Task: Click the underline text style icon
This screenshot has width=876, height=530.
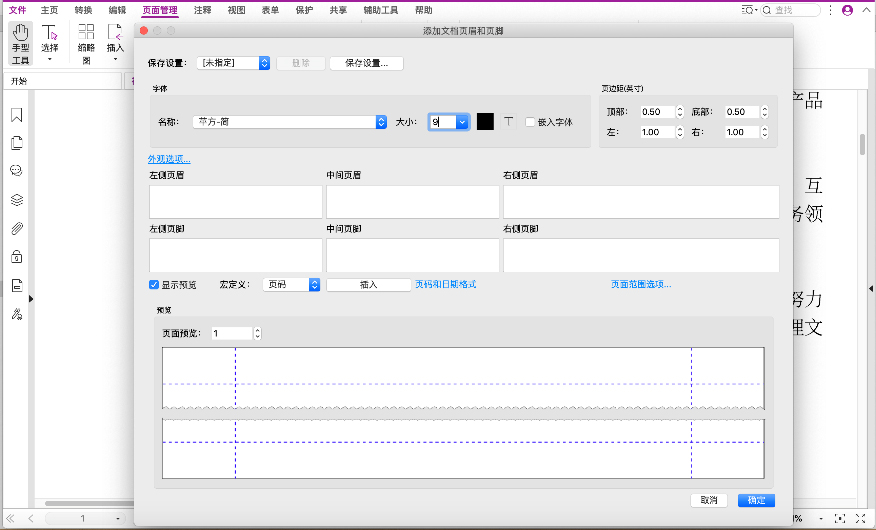Action: 508,122
